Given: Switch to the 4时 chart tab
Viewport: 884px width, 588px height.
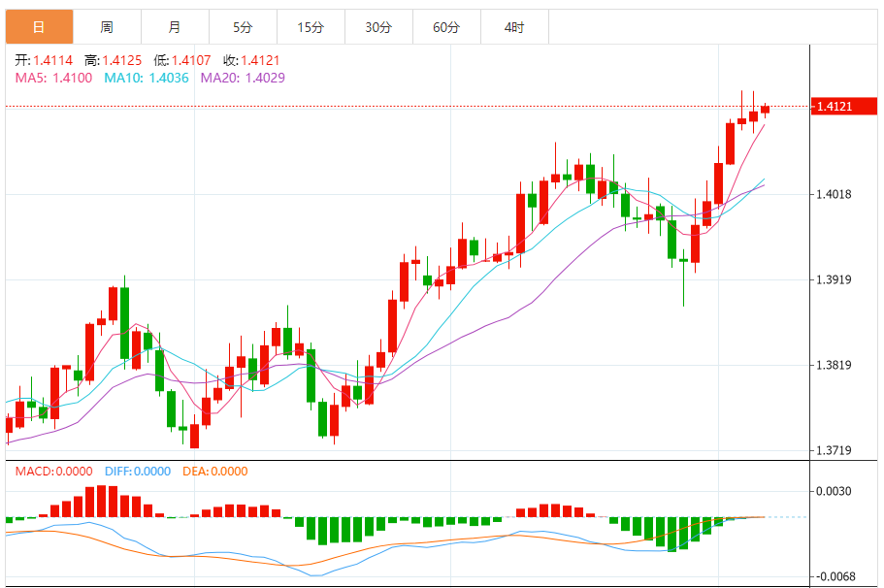Looking at the screenshot, I should 514,27.
